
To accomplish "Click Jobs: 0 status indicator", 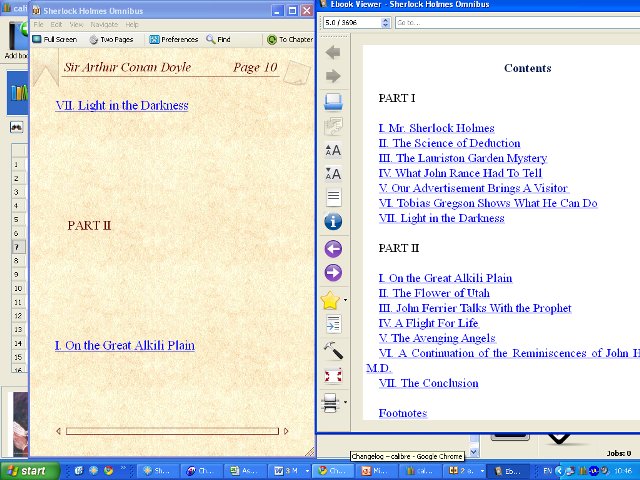I will [619, 453].
